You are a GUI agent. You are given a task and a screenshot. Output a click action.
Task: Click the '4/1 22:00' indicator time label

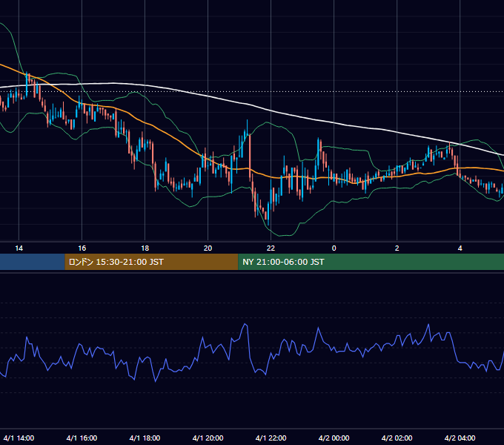(x=271, y=438)
